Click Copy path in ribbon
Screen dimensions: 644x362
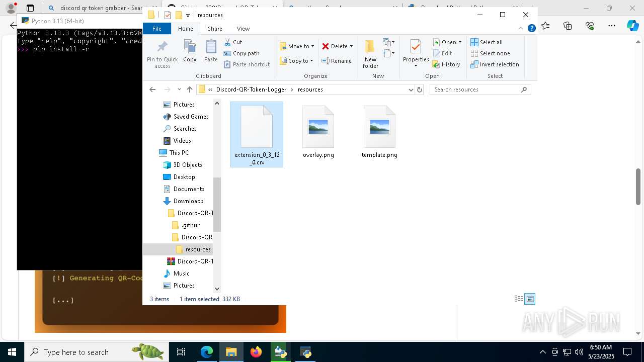click(x=242, y=53)
